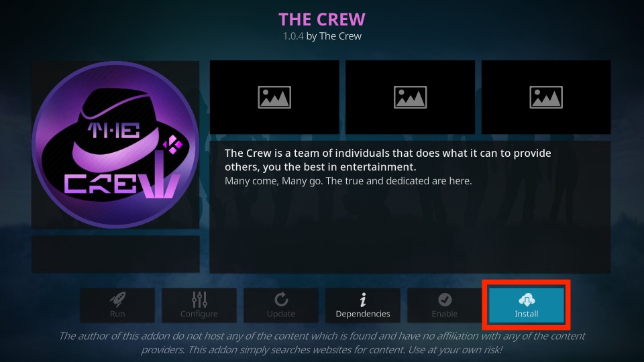Click THE CREW title heading
This screenshot has height=362, width=644.
(x=322, y=19)
